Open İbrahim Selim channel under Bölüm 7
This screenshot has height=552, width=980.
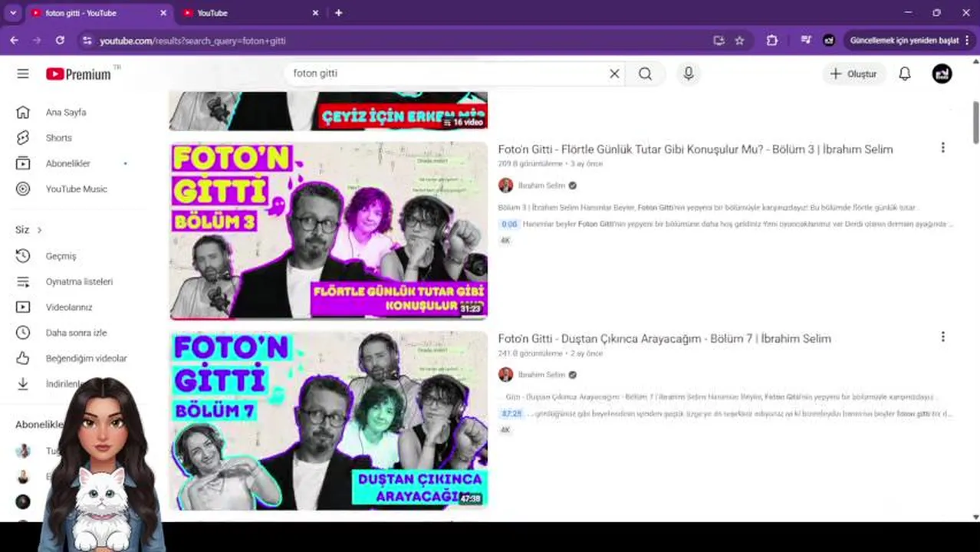[x=541, y=375]
